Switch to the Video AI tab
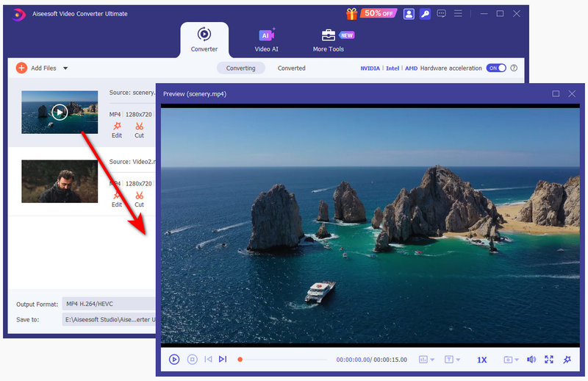This screenshot has width=588, height=381. 266,40
